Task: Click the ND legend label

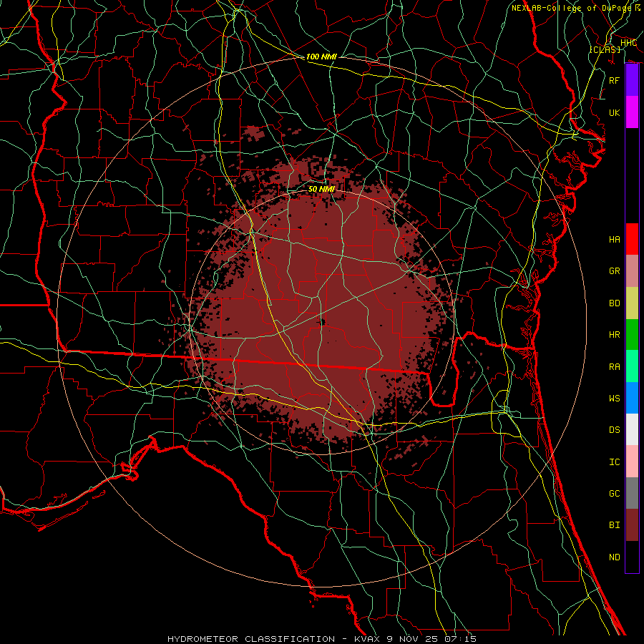Action: (615, 557)
